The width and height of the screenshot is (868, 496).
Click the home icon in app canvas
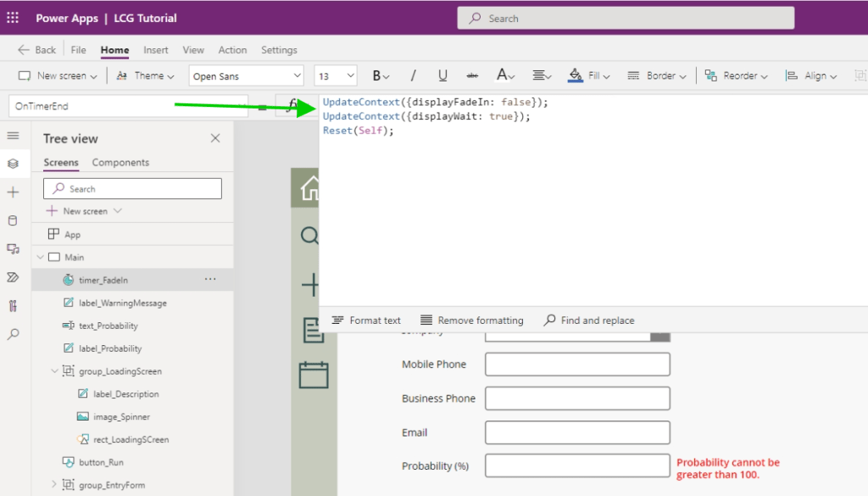pos(310,188)
